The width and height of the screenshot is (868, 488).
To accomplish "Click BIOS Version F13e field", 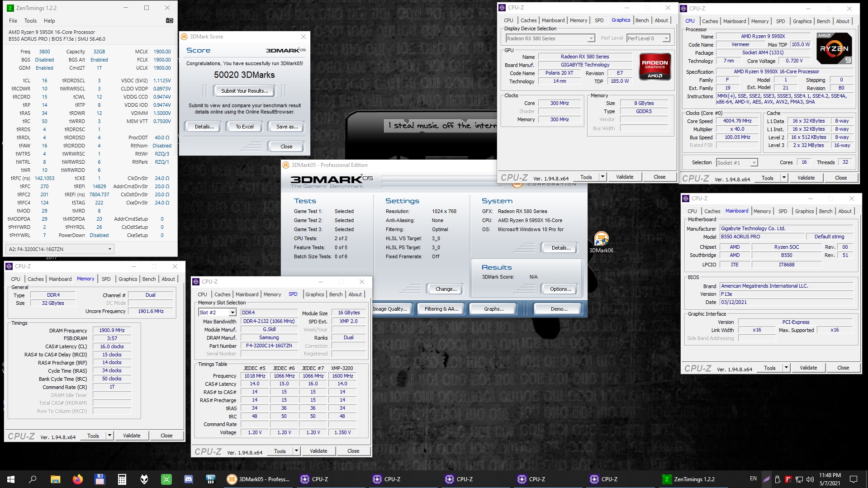I will pos(786,294).
